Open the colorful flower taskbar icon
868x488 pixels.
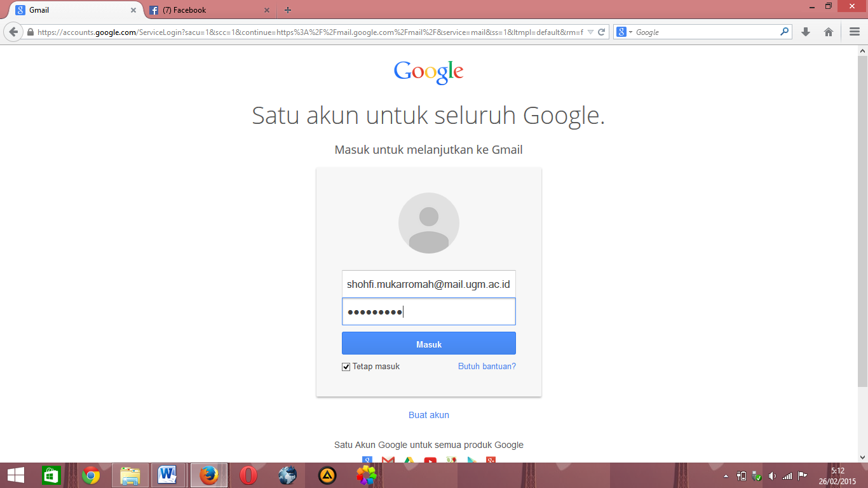pyautogui.click(x=367, y=475)
